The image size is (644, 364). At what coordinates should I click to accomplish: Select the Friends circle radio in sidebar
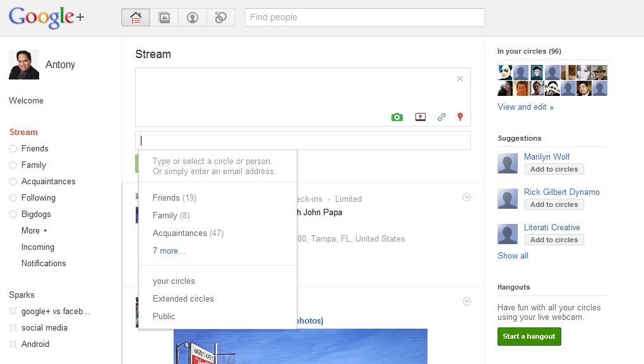pos(13,149)
